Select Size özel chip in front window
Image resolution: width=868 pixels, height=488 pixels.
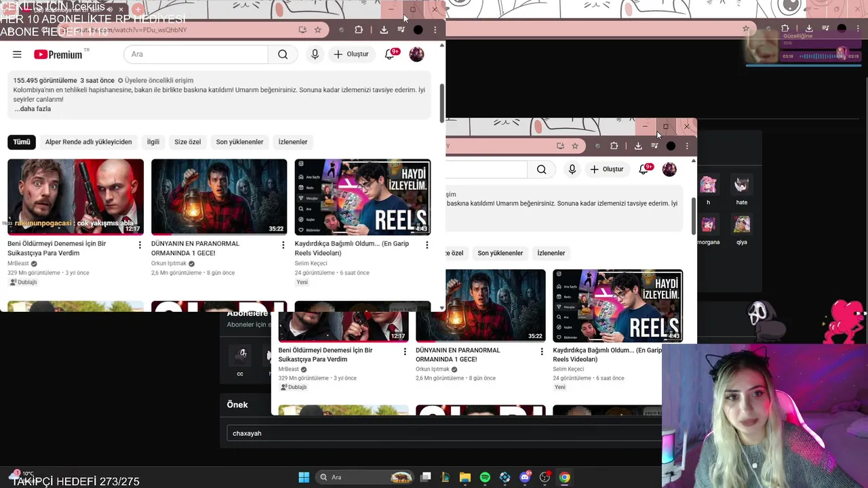[188, 142]
